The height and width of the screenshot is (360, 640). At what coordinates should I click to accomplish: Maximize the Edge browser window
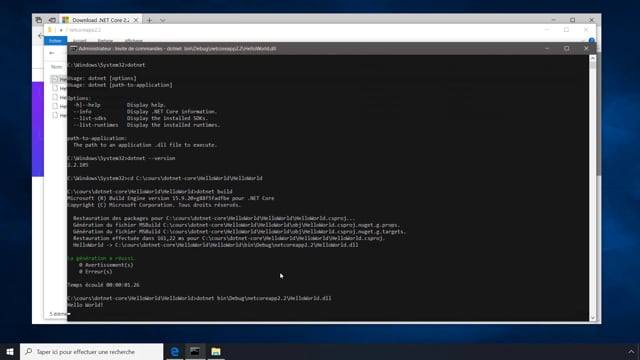click(573, 20)
